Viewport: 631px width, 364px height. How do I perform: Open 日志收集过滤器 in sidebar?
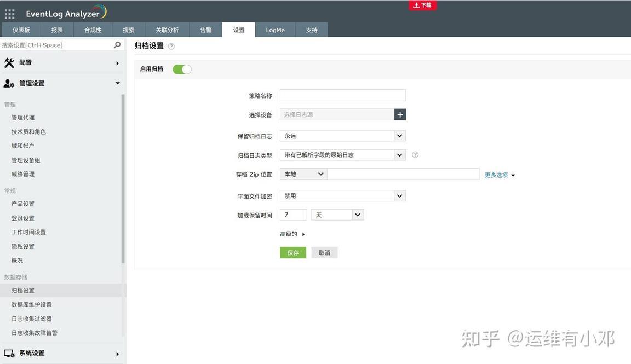31,319
